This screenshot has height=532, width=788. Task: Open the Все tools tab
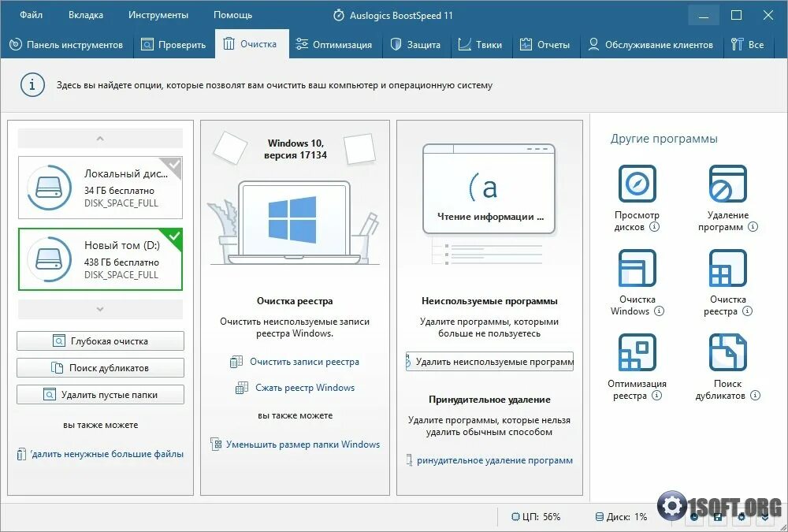pos(749,44)
